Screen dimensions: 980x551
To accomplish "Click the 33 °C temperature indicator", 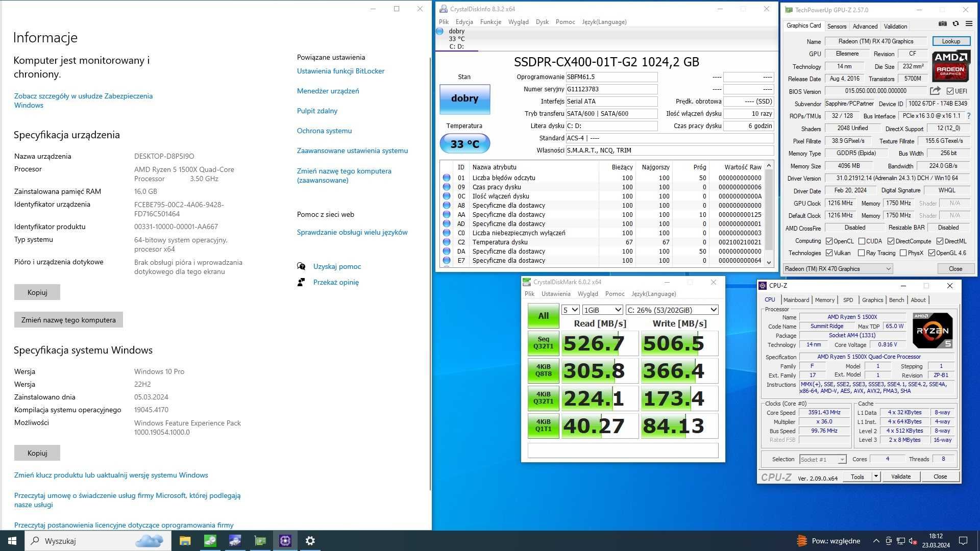I will 464,144.
